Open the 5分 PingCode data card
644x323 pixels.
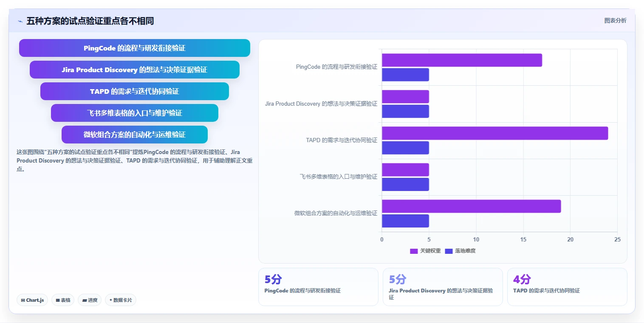click(x=318, y=287)
